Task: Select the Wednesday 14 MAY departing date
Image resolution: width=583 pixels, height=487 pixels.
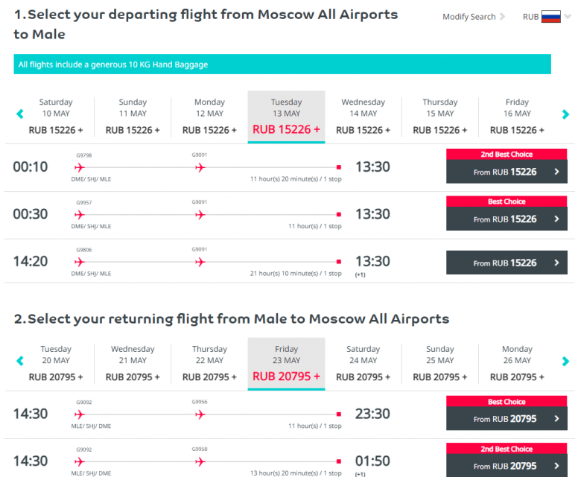Action: coord(363,117)
